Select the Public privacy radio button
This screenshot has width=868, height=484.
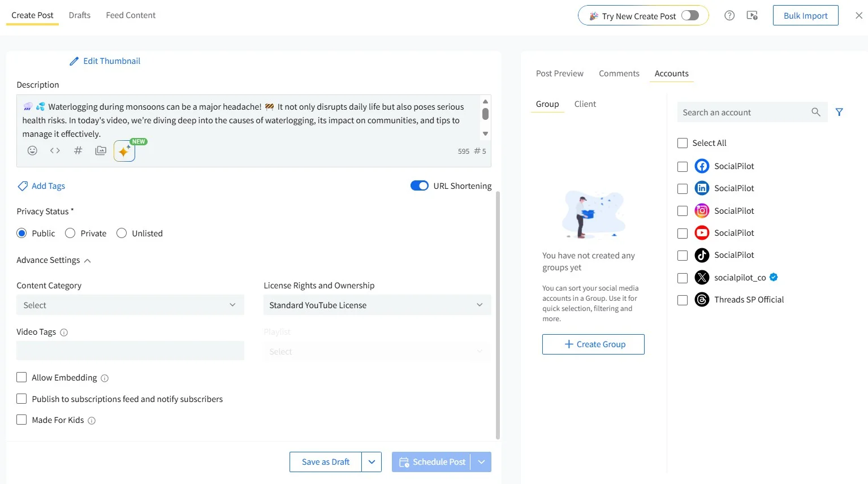21,234
